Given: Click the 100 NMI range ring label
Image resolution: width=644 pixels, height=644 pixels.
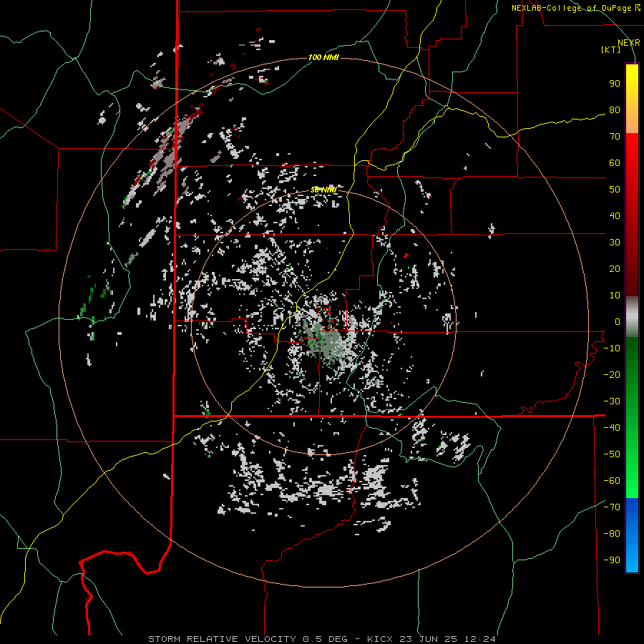Looking at the screenshot, I should tap(323, 57).
